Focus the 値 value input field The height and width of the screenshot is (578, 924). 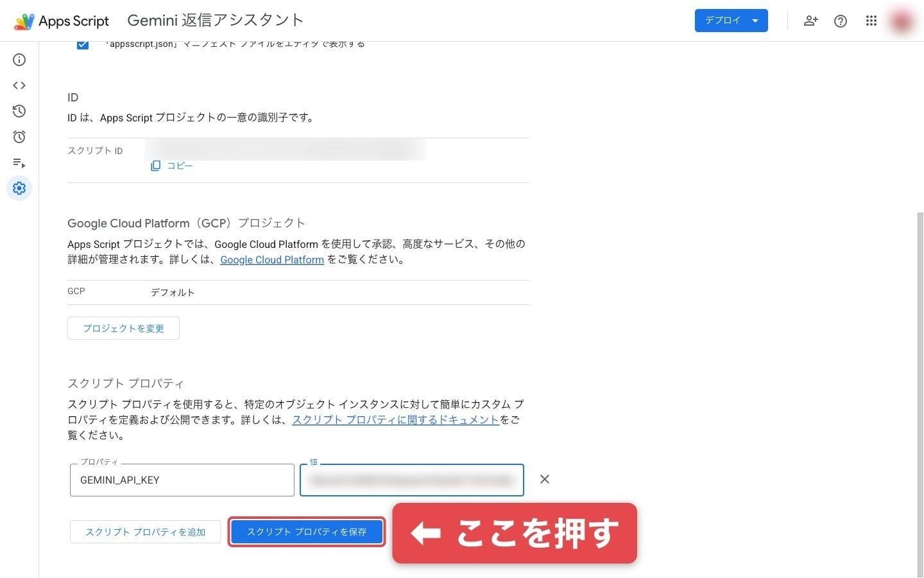tap(412, 480)
